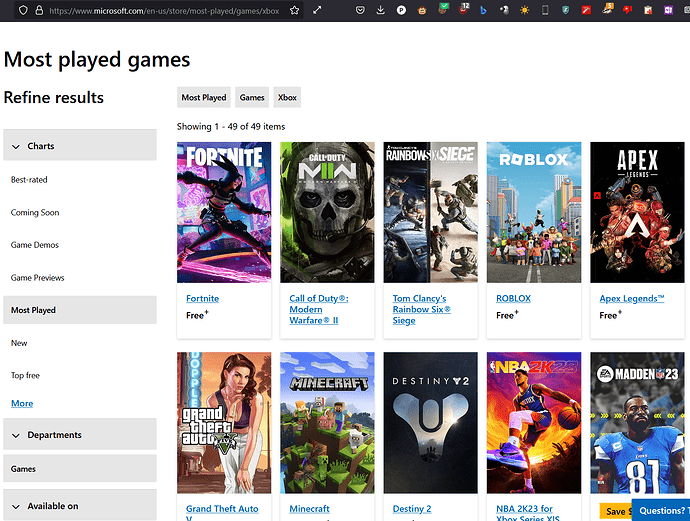Image resolution: width=690 pixels, height=521 pixels.
Task: Collapse the Departments filter section
Action: pos(80,434)
